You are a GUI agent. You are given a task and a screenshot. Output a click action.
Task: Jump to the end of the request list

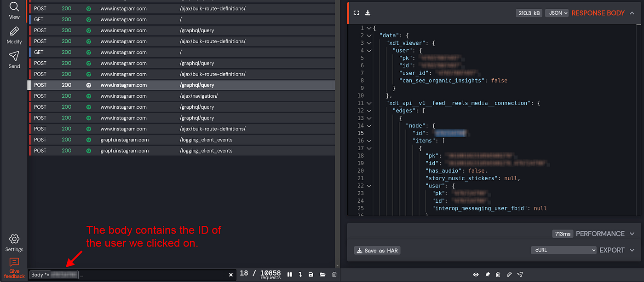pos(300,275)
